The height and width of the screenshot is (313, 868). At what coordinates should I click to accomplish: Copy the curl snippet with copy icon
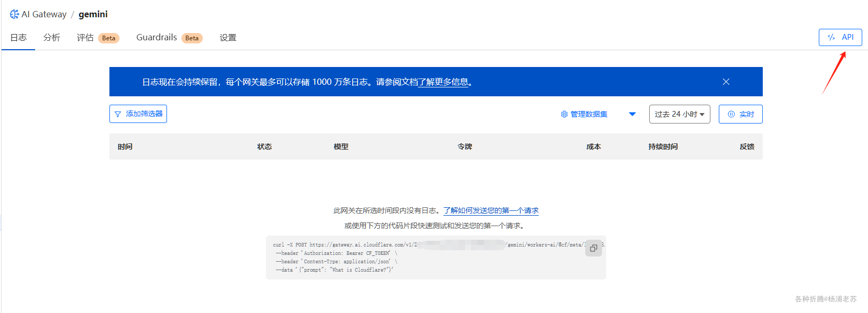(x=594, y=248)
